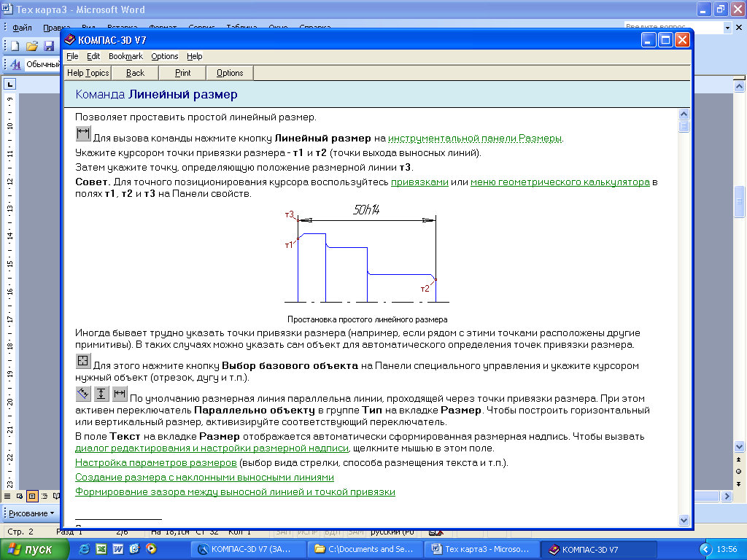The width and height of the screenshot is (747, 560).
Task: Open link инструментальной панели Размеры
Action: 475,139
